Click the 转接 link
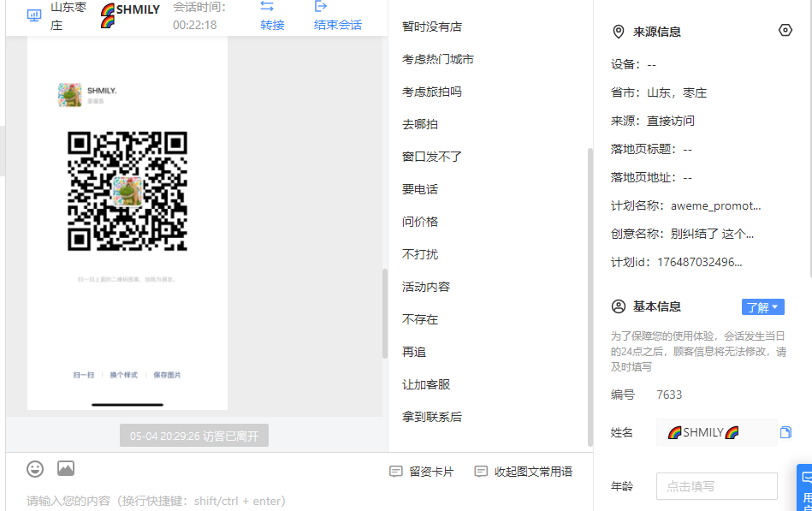812x511 pixels. coord(272,25)
